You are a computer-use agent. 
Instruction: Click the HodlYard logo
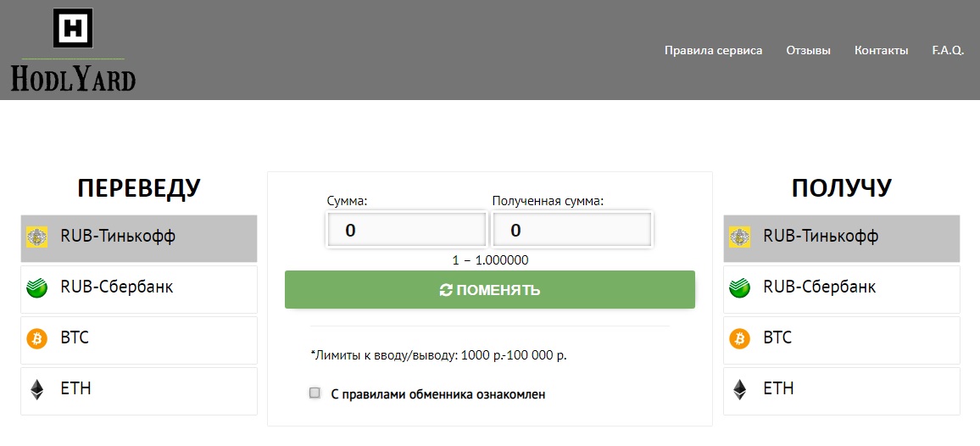(x=73, y=50)
